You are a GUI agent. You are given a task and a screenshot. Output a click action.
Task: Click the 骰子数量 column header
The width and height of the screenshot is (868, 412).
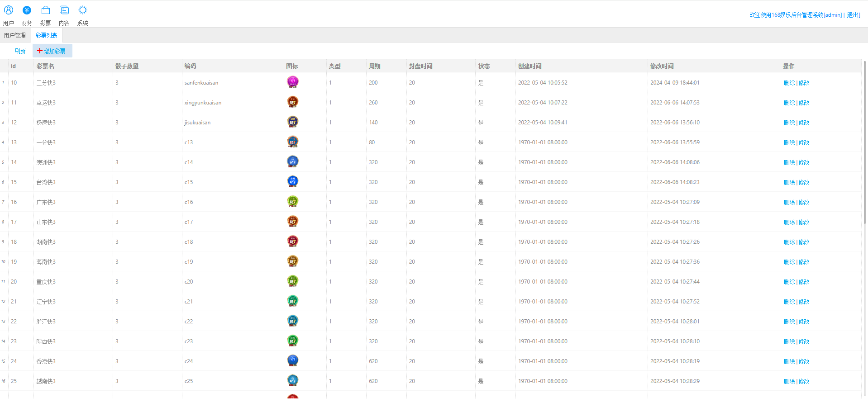point(147,66)
